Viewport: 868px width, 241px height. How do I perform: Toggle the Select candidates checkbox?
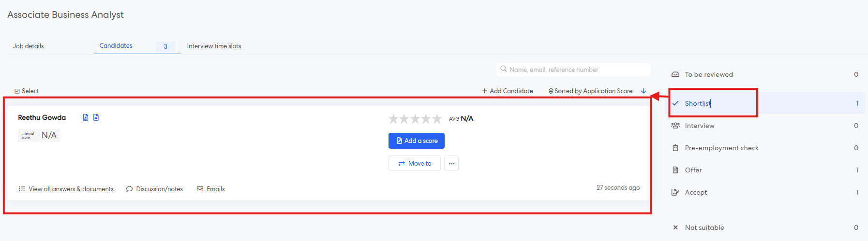[x=17, y=91]
